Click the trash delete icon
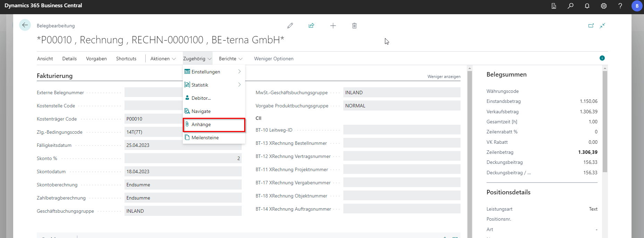 click(x=354, y=26)
